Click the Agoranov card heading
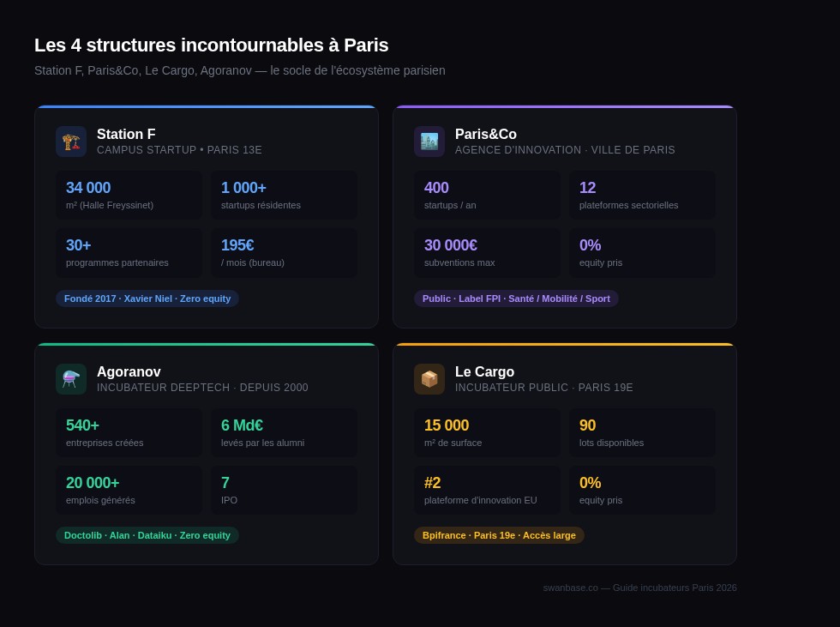This screenshot has height=627, width=840. (x=129, y=371)
